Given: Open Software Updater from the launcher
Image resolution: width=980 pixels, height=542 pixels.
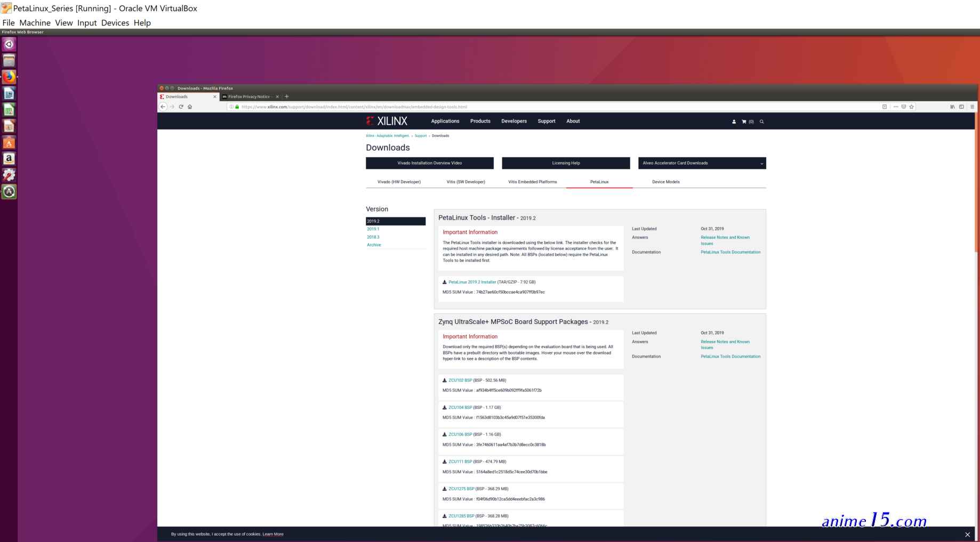Looking at the screenshot, I should 9,192.
